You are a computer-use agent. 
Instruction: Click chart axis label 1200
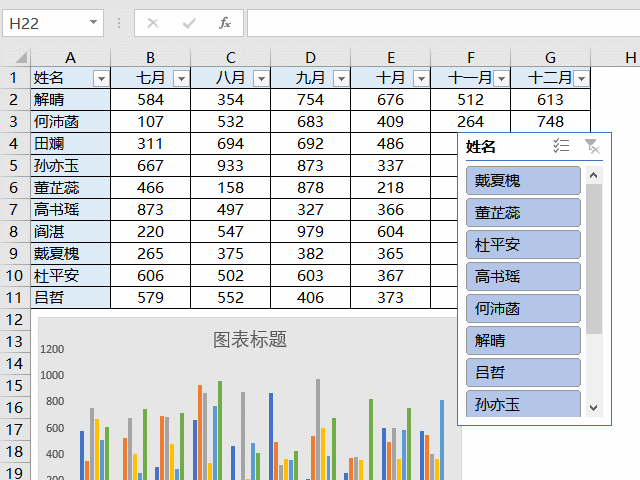(52, 349)
